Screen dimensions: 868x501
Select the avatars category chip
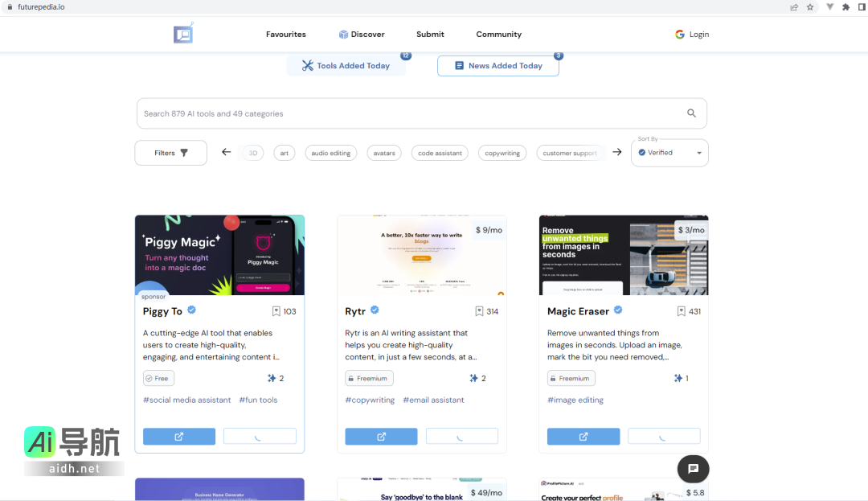coord(384,153)
